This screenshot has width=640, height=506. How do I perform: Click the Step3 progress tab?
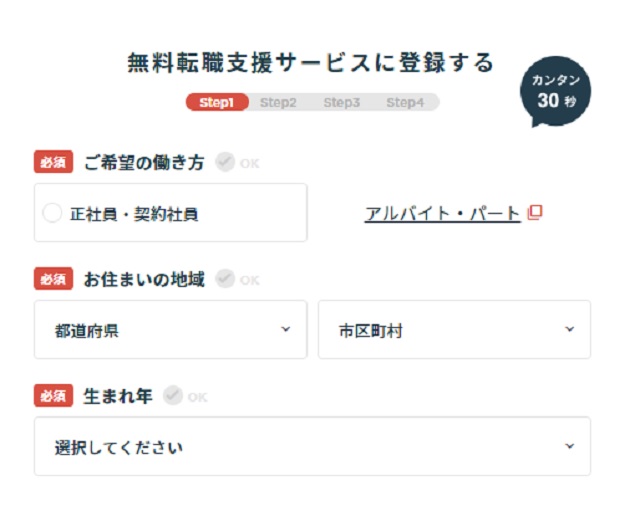coord(342,102)
